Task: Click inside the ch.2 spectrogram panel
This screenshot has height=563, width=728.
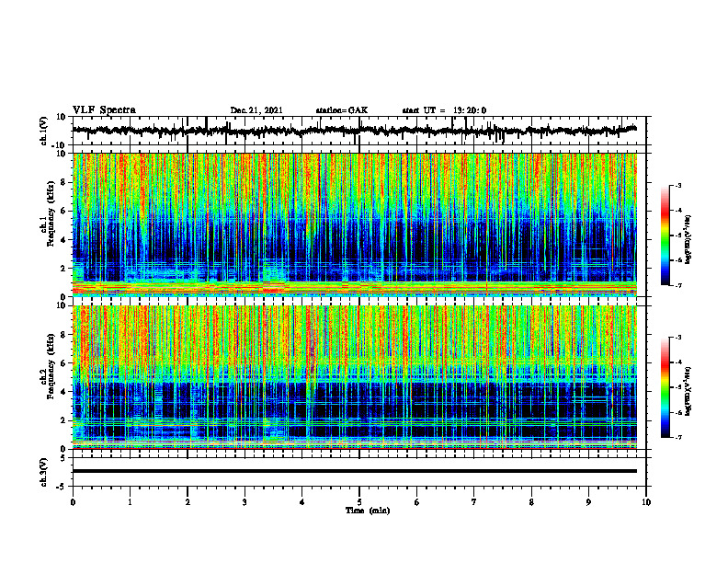Action: (x=355, y=377)
